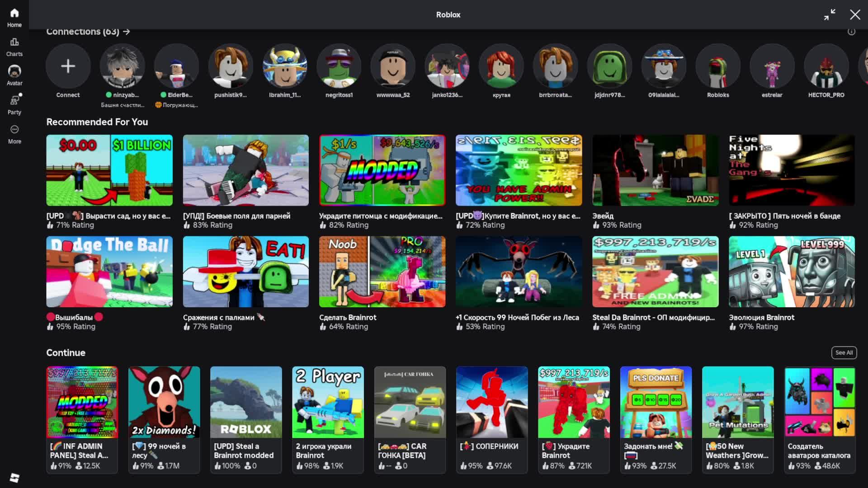This screenshot has width=868, height=488.
Task: Open Ibrahim_11... friend avatar
Action: [285, 66]
